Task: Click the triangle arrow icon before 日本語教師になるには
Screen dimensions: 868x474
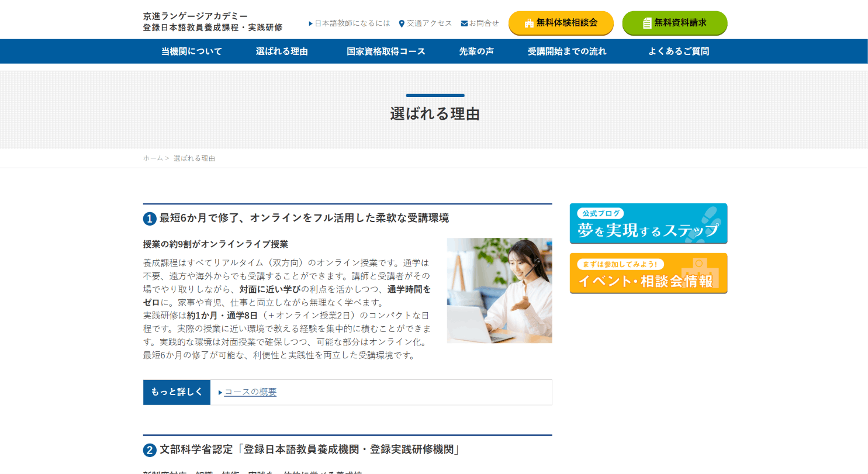Action: tap(311, 24)
